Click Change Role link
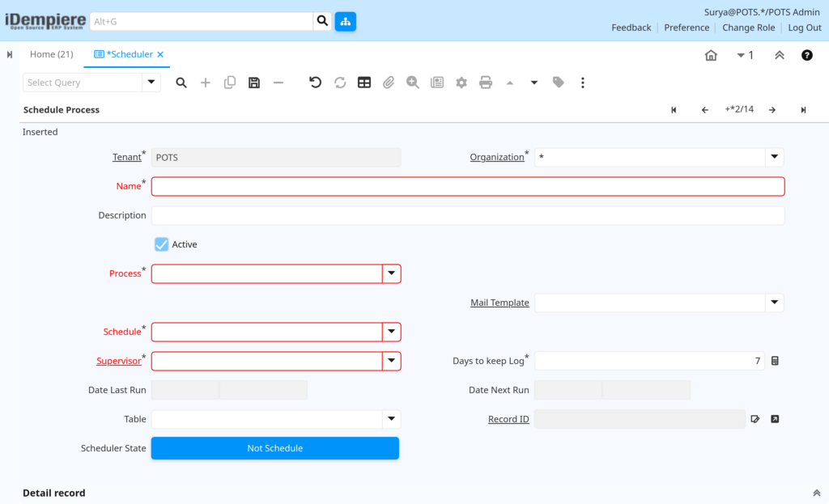 749,28
